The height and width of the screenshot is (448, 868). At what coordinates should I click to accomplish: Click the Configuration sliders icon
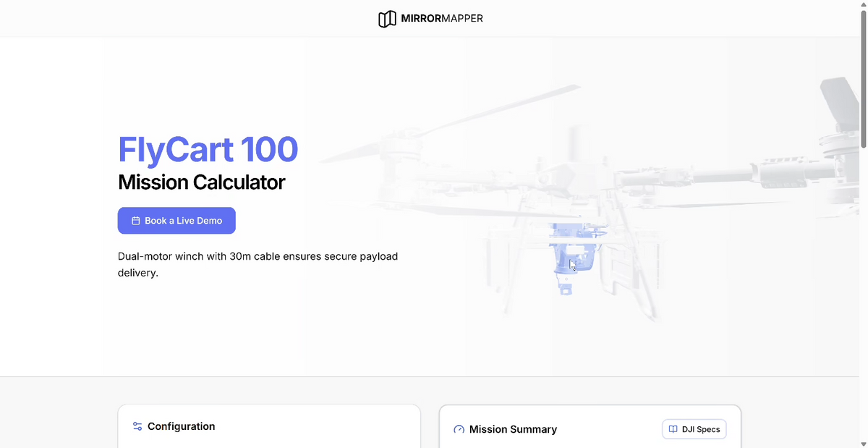tap(137, 426)
